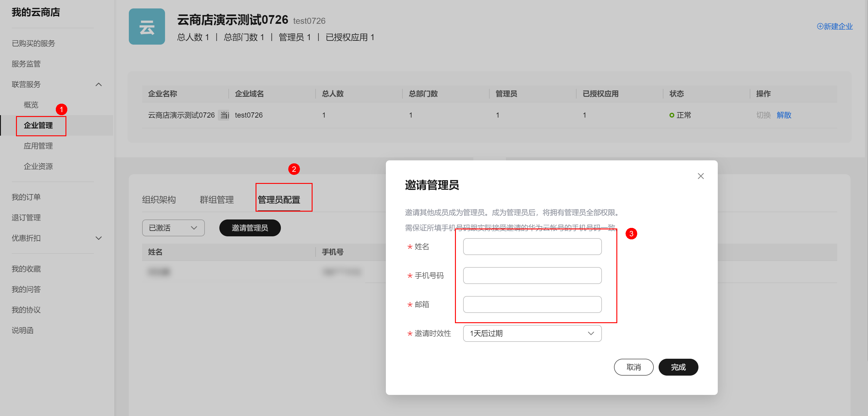Click the 姓名 input field

tap(532, 247)
